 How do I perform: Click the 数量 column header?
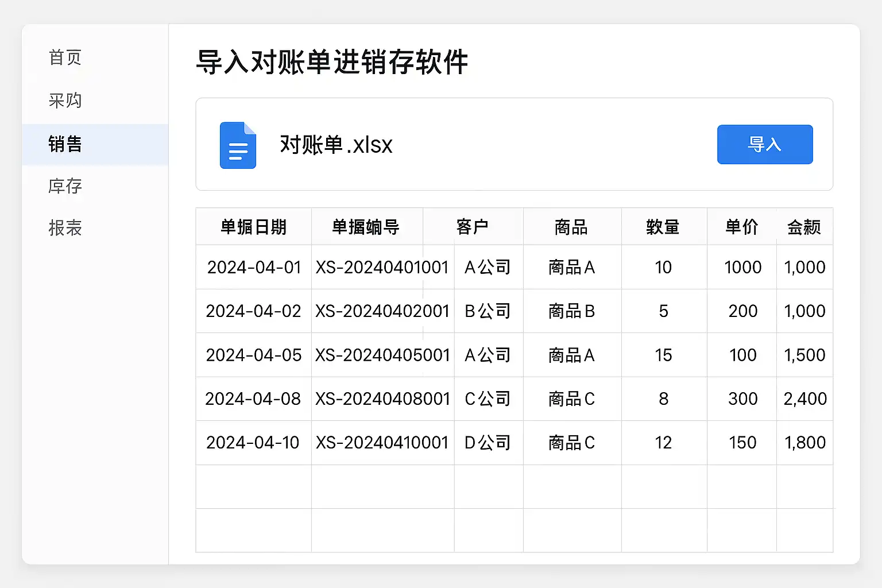[663, 227]
